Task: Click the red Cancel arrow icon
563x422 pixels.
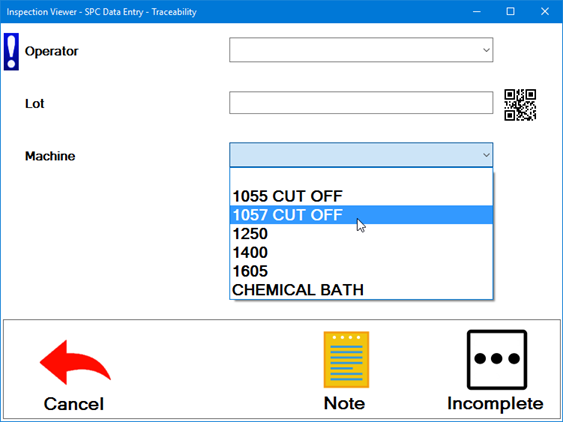Action: point(75,362)
